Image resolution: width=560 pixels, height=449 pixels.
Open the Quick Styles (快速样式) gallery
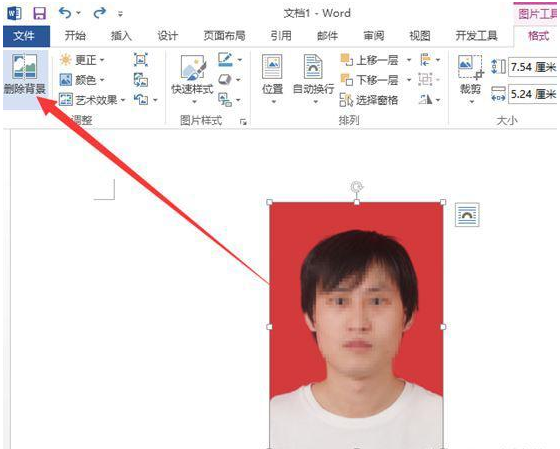pyautogui.click(x=192, y=79)
